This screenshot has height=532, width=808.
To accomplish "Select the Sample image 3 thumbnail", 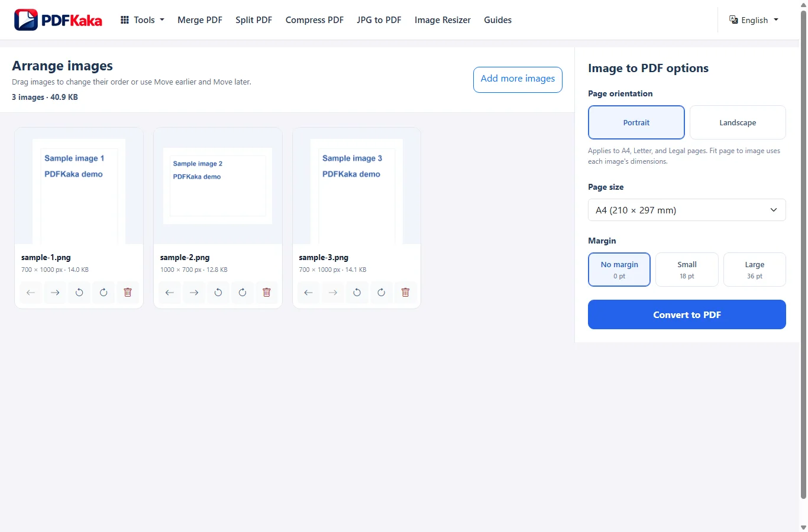I will pos(357,186).
